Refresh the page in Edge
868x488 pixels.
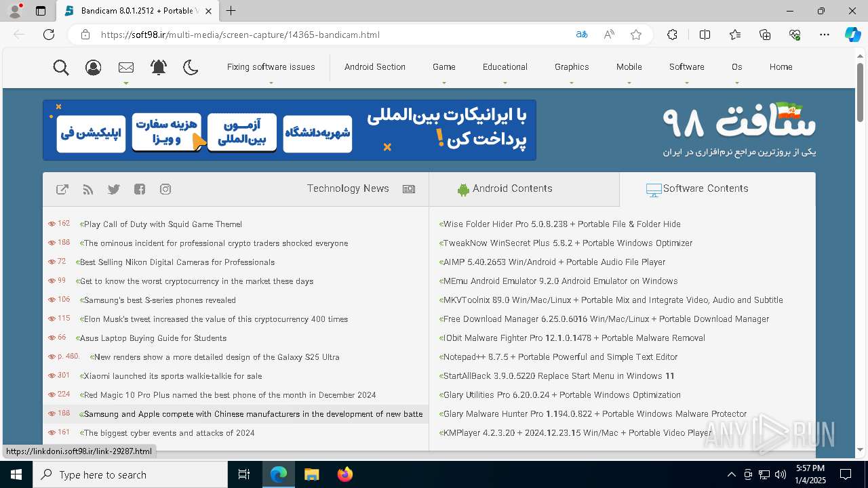(x=49, y=35)
